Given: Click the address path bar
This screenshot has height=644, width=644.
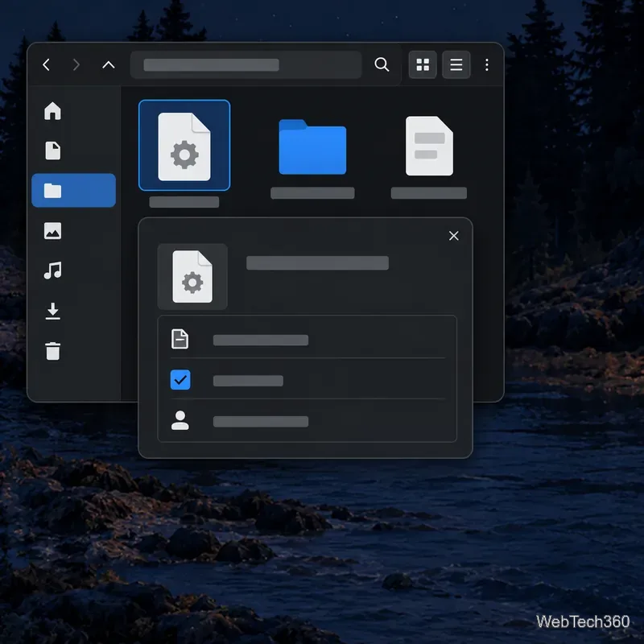Looking at the screenshot, I should coord(246,65).
